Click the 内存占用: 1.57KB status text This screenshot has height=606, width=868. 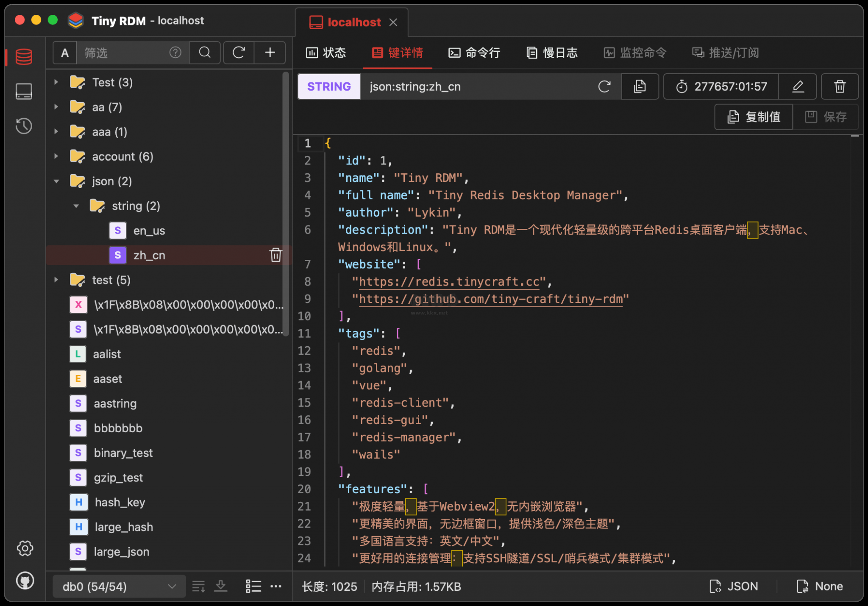[416, 587]
